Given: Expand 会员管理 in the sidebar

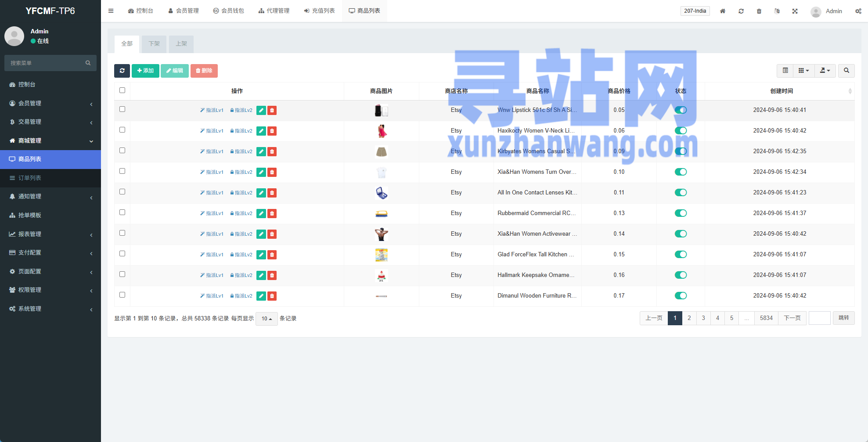Looking at the screenshot, I should click(x=50, y=103).
